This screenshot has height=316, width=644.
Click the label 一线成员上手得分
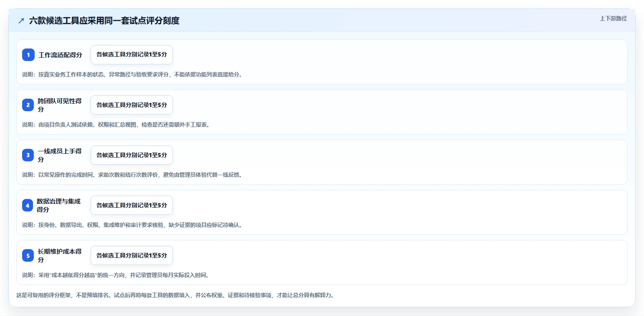(60, 155)
